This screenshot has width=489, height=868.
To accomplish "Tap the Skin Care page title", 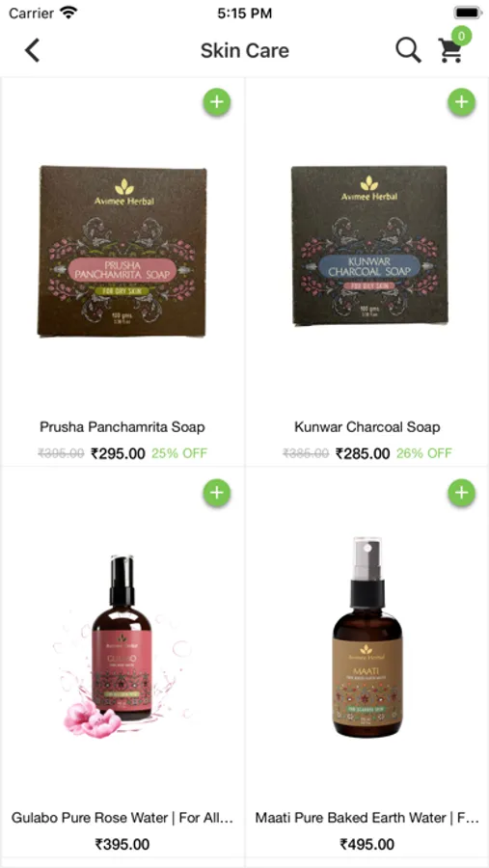I will [245, 50].
